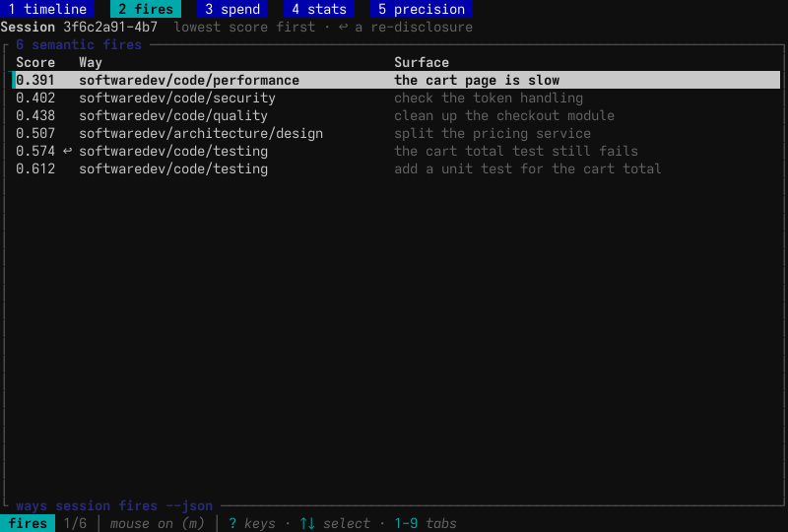The width and height of the screenshot is (788, 532).
Task: Click the '6 semantic fires' panel title
Action: [79, 44]
